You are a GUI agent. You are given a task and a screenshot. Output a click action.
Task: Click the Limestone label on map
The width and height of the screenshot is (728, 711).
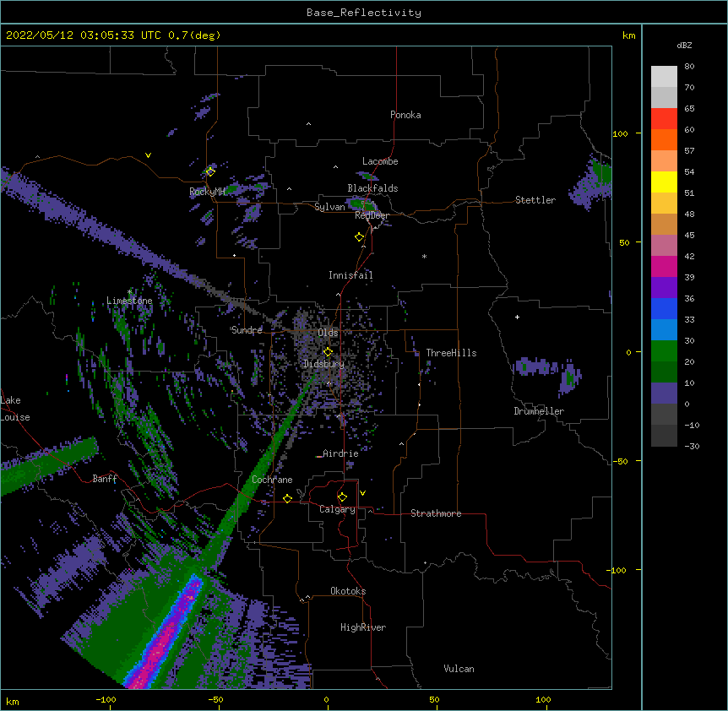coord(129,301)
